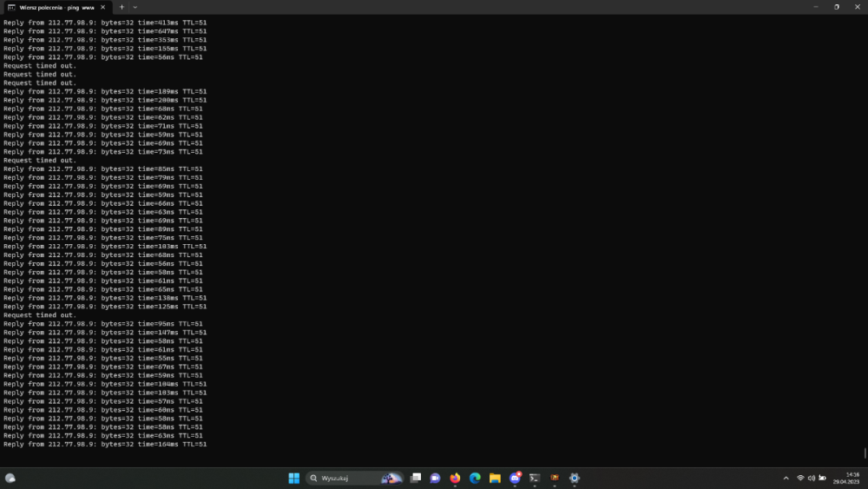
Task: Click the terminal vertical scrollbar thumb
Action: (x=865, y=453)
